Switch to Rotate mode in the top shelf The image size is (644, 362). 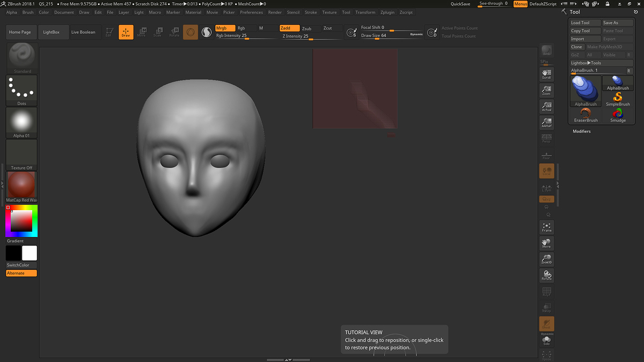pyautogui.click(x=174, y=32)
